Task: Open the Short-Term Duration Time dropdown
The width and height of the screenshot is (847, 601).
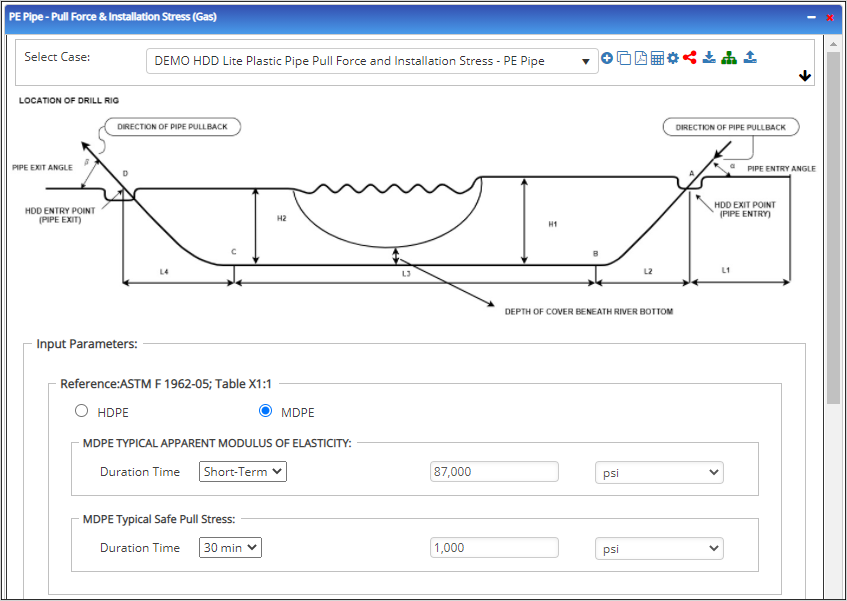Action: click(242, 471)
